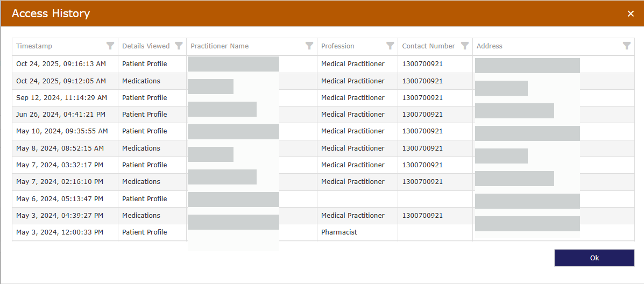Click Medications in the May 8, 2024 row

click(141, 148)
